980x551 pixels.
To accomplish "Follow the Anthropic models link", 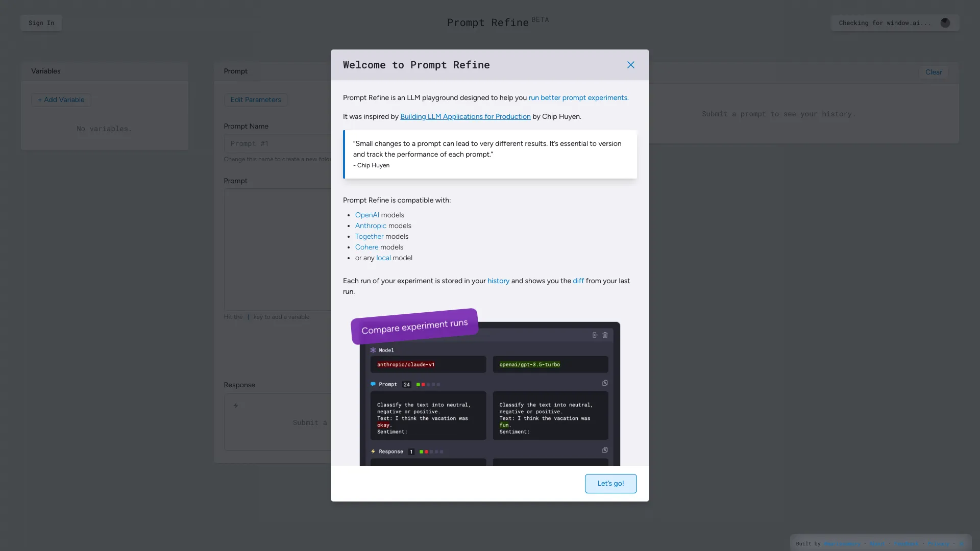I will click(371, 226).
